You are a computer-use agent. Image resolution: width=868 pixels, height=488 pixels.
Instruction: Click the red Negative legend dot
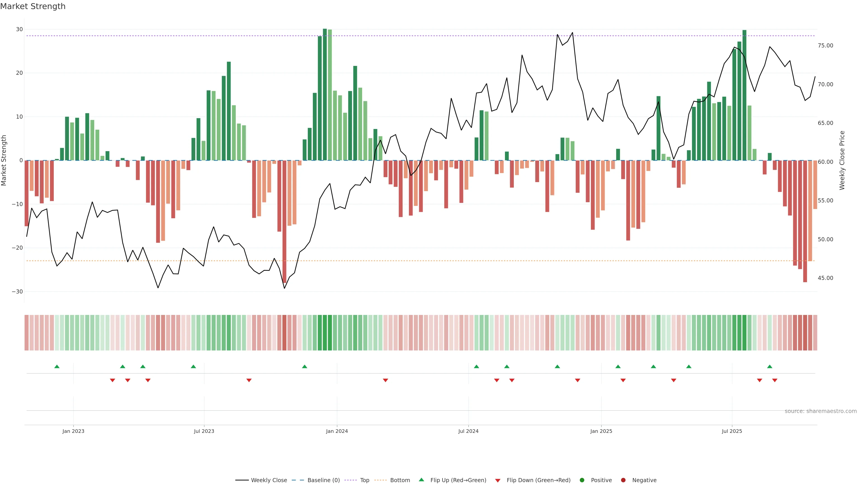coord(623,480)
